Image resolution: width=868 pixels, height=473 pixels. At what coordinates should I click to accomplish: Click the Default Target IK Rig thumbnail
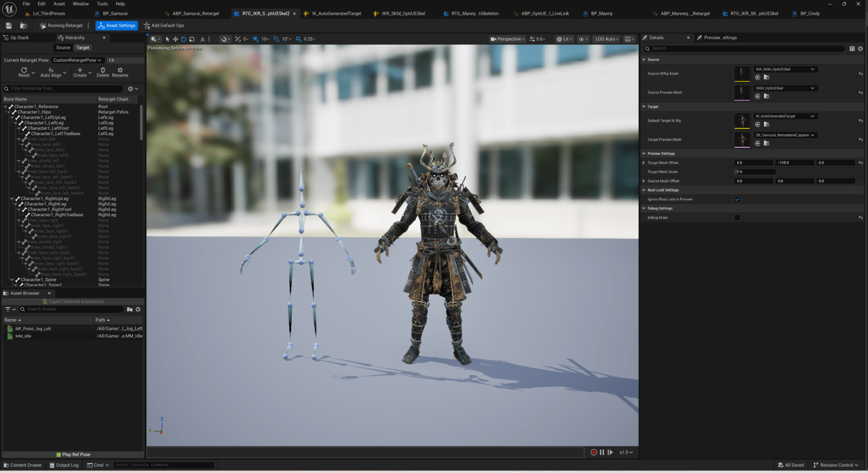[742, 121]
